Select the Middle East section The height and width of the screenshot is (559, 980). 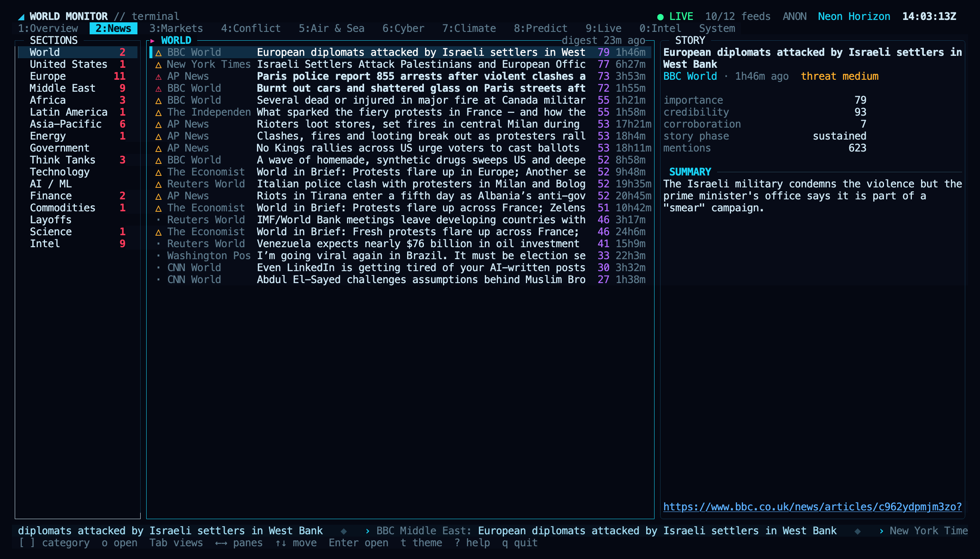pos(78,88)
